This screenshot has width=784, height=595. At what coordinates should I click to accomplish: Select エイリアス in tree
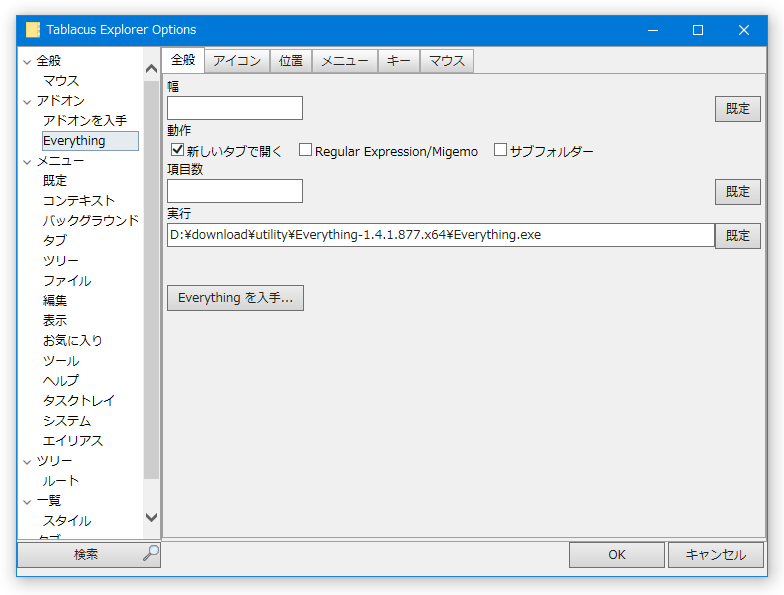click(x=72, y=441)
